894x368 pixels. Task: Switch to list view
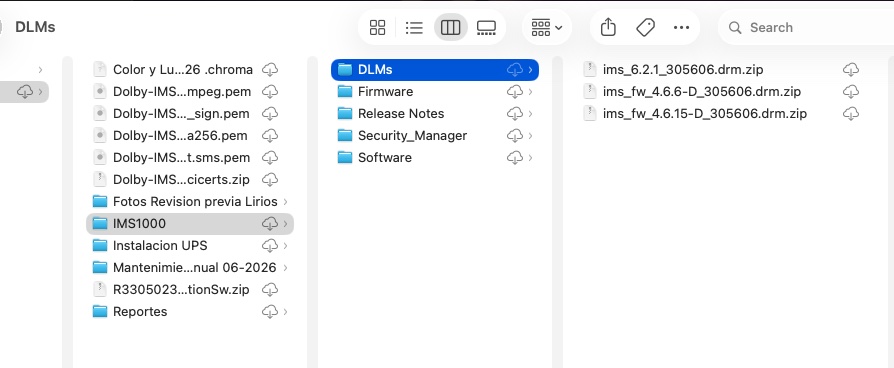tap(414, 27)
